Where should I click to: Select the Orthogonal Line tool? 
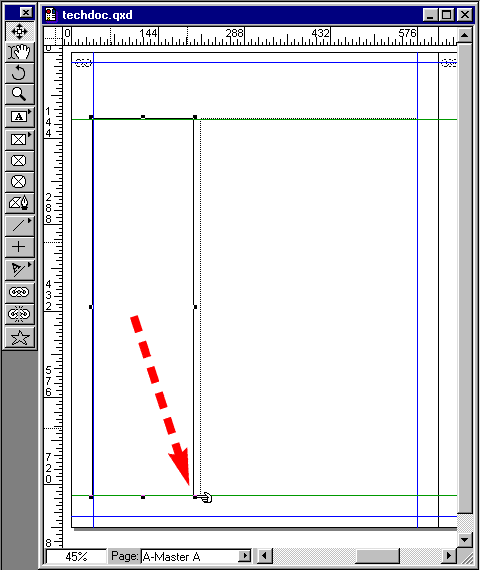pyautogui.click(x=20, y=247)
